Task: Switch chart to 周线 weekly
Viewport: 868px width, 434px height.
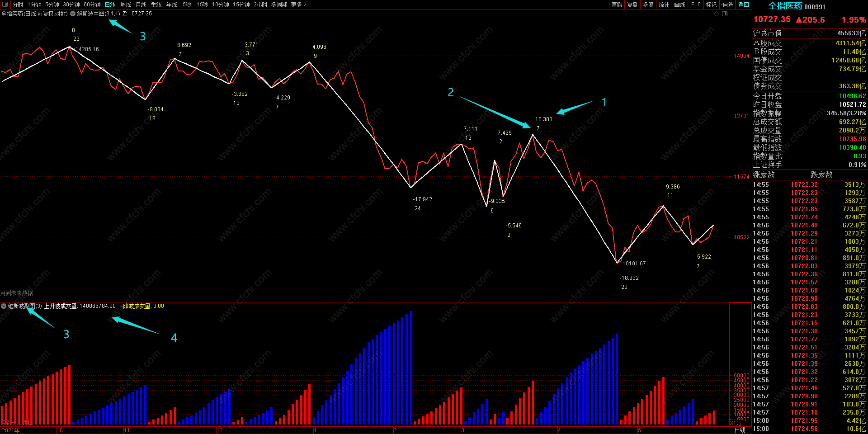Action: (126, 5)
